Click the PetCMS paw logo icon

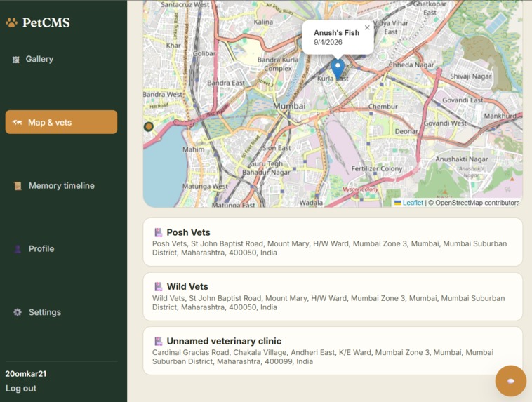(x=11, y=22)
